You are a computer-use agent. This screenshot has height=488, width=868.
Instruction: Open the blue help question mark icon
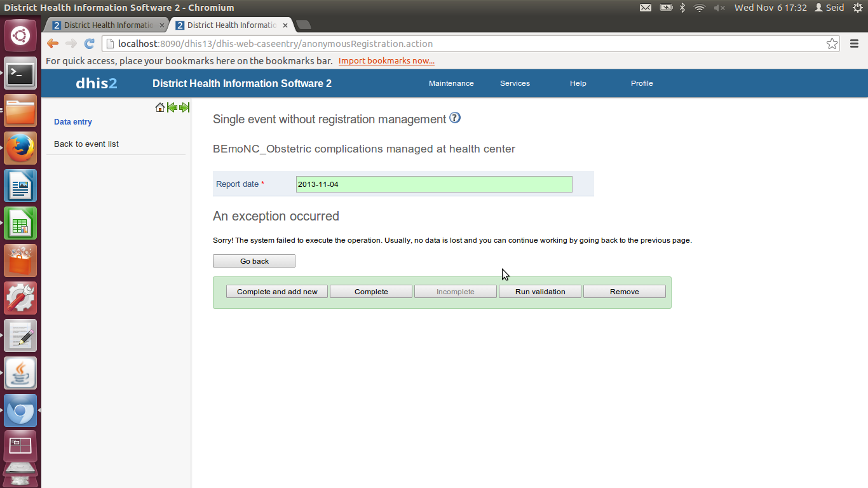pyautogui.click(x=455, y=118)
